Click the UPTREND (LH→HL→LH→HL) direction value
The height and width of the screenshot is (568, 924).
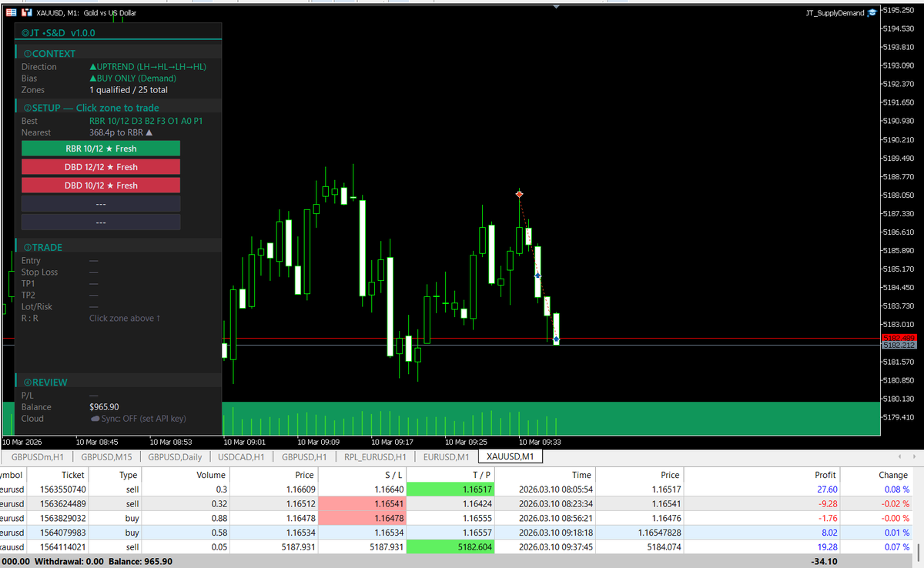148,67
